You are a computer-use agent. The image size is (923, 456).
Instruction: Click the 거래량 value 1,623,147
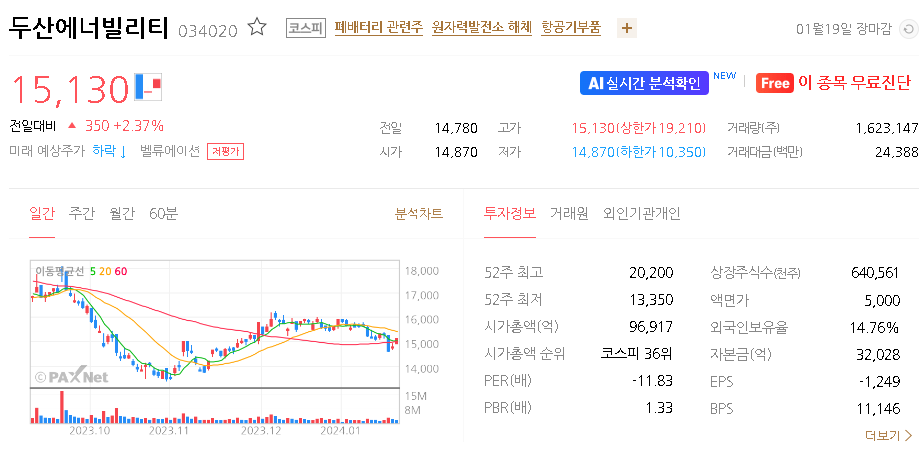(887, 128)
